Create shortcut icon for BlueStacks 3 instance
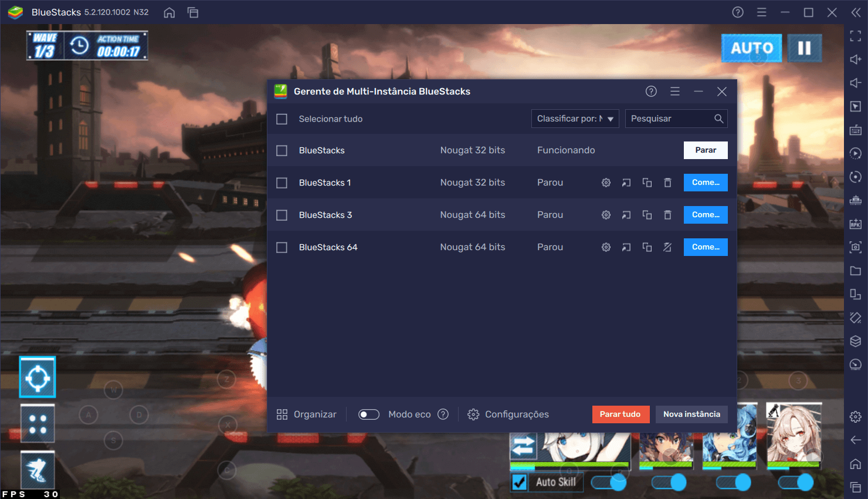The image size is (868, 499). click(x=626, y=215)
